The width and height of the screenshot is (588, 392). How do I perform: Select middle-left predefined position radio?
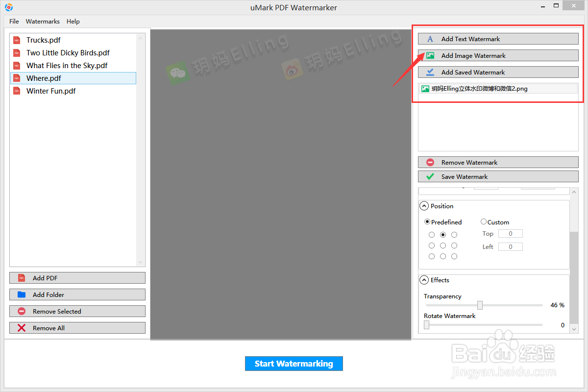click(432, 245)
